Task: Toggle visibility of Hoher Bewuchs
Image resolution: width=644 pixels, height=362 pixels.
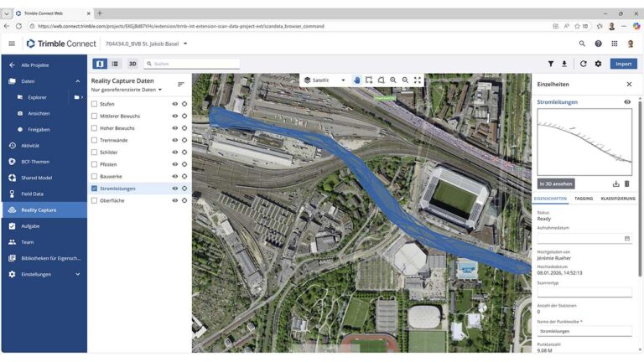Action: [174, 128]
